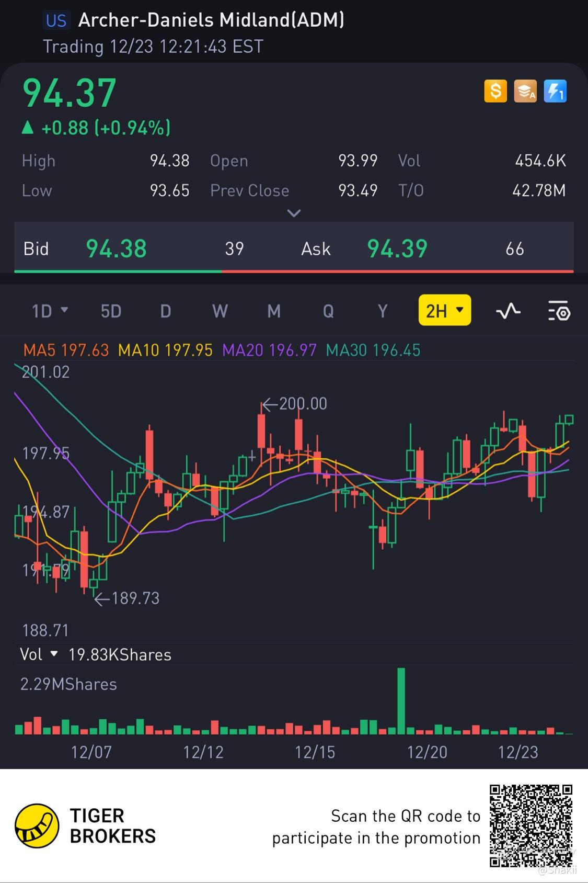Tap the Open value 93.99

(358, 161)
